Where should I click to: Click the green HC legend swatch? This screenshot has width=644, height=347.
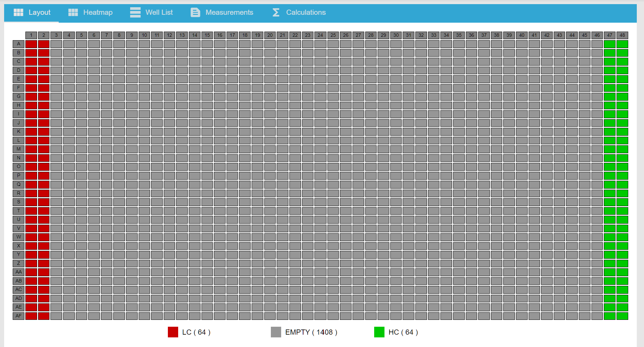pos(379,332)
